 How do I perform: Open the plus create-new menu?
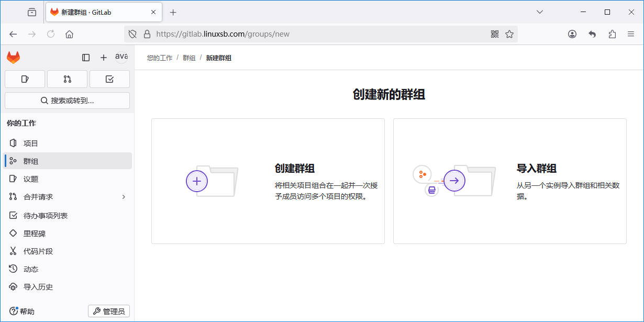coord(104,58)
